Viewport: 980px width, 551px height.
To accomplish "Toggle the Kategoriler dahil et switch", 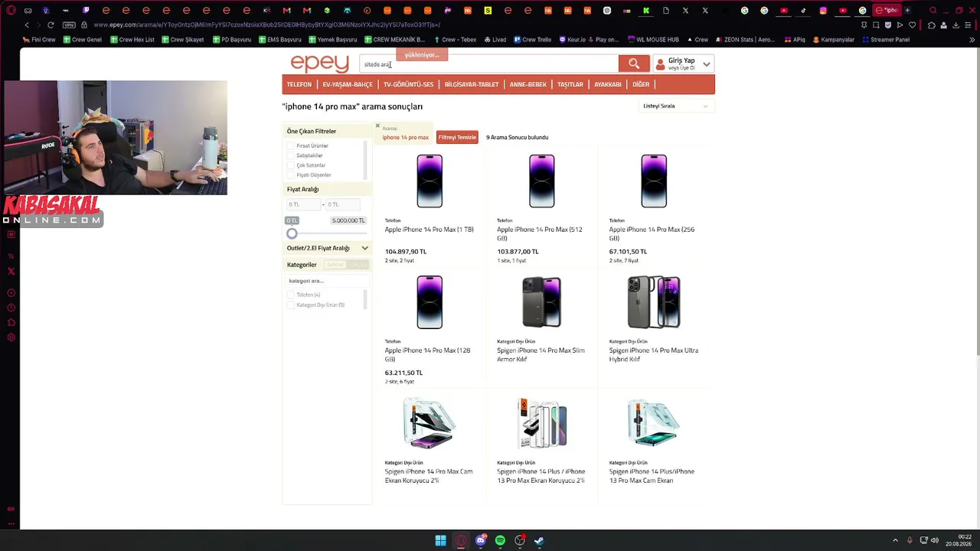I will pyautogui.click(x=346, y=265).
